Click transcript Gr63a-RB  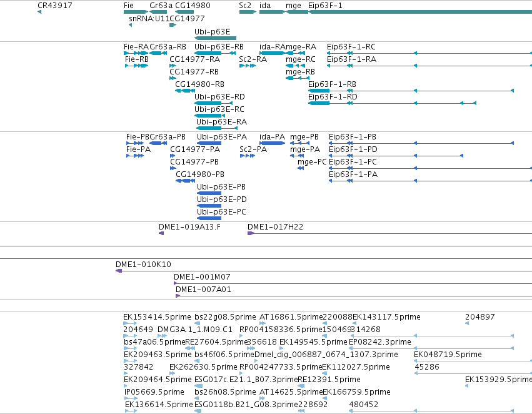[168, 46]
